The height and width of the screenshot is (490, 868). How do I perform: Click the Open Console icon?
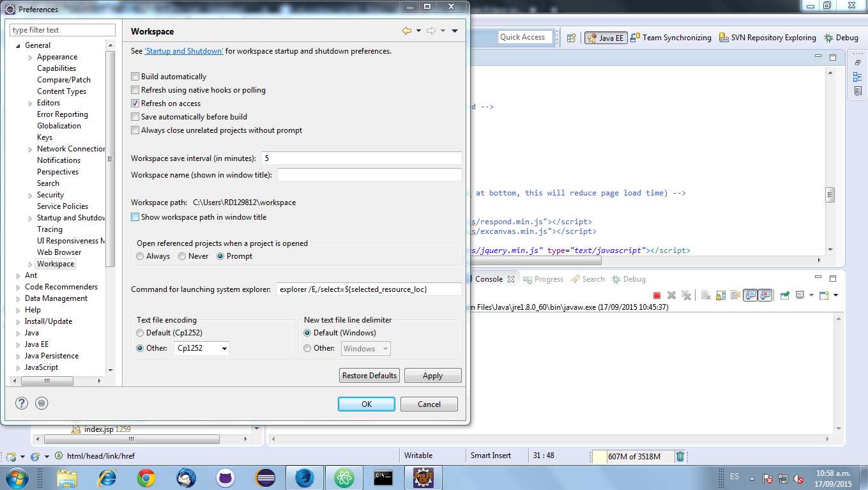coord(823,295)
